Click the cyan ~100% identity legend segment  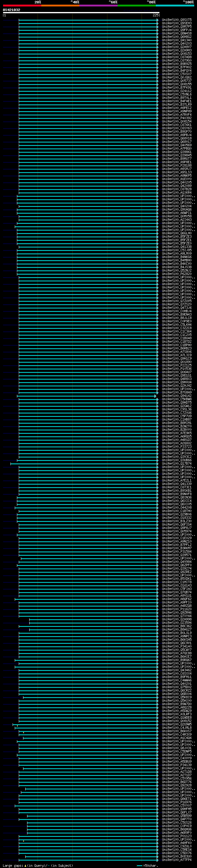175,6
